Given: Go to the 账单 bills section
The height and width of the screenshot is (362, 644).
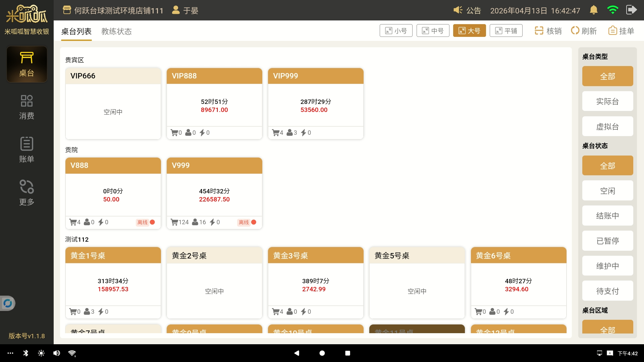Looking at the screenshot, I should pos(26,150).
